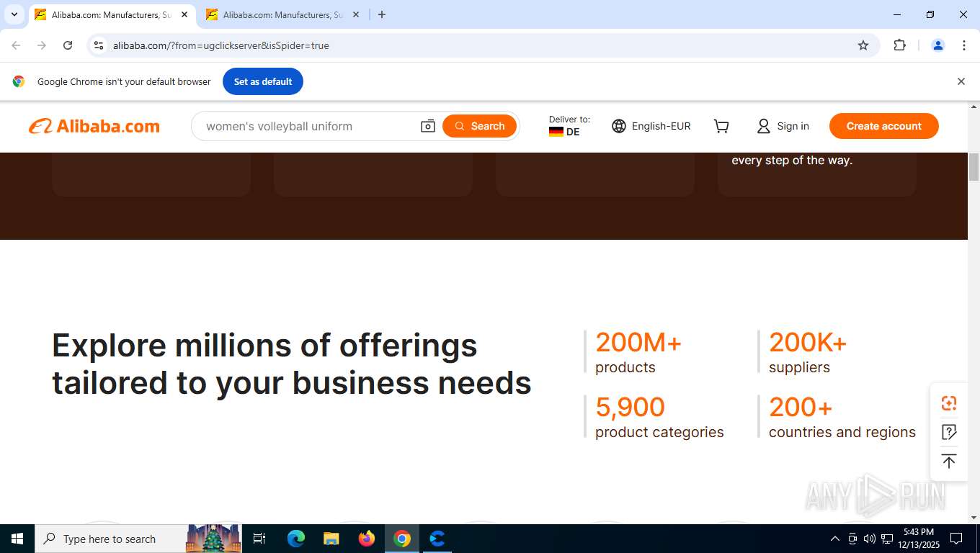
Task: Click the floating scan/image search widget icon
Action: pos(949,403)
